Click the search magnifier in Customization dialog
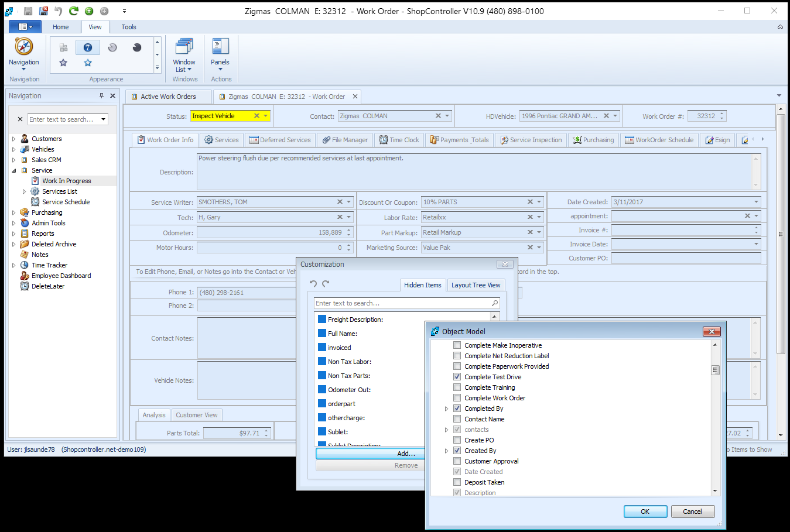The image size is (790, 532). [x=495, y=303]
